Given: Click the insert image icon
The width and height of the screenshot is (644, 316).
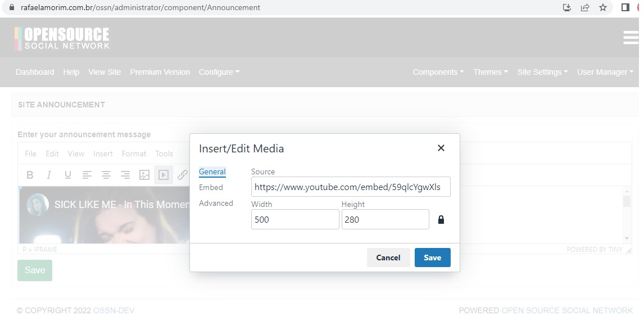Looking at the screenshot, I should point(144,175).
